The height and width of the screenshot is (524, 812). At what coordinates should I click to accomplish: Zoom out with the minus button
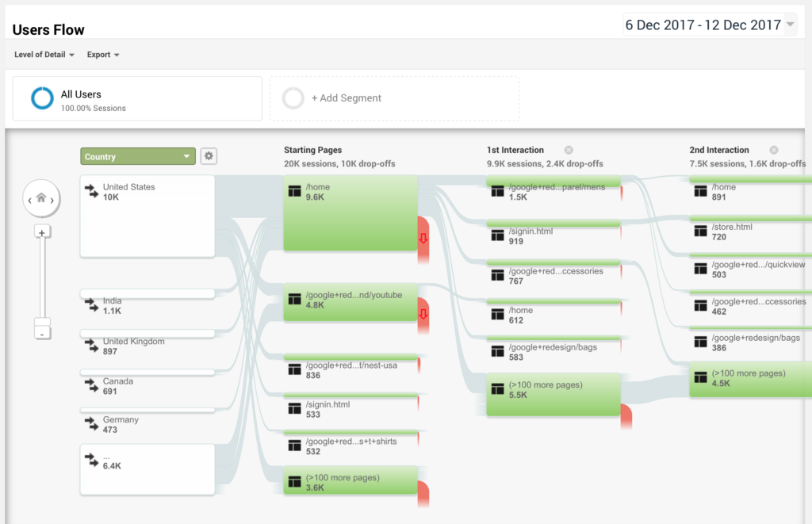pos(42,334)
